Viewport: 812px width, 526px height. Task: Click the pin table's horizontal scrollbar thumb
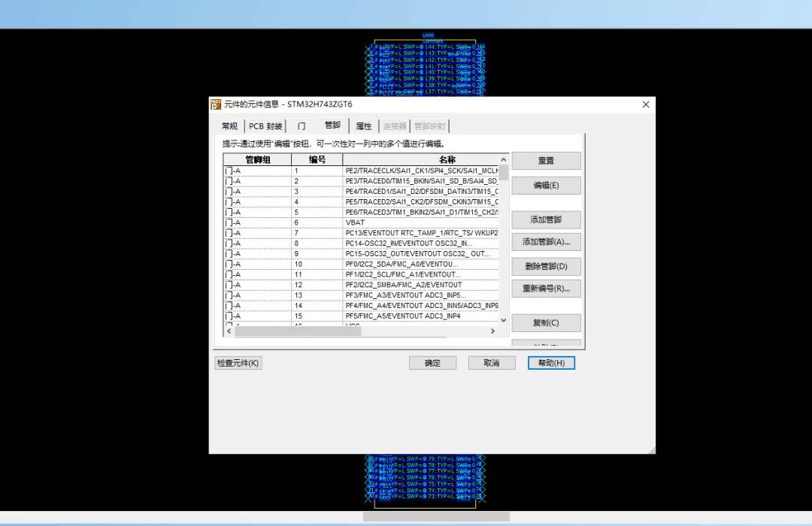click(x=298, y=331)
